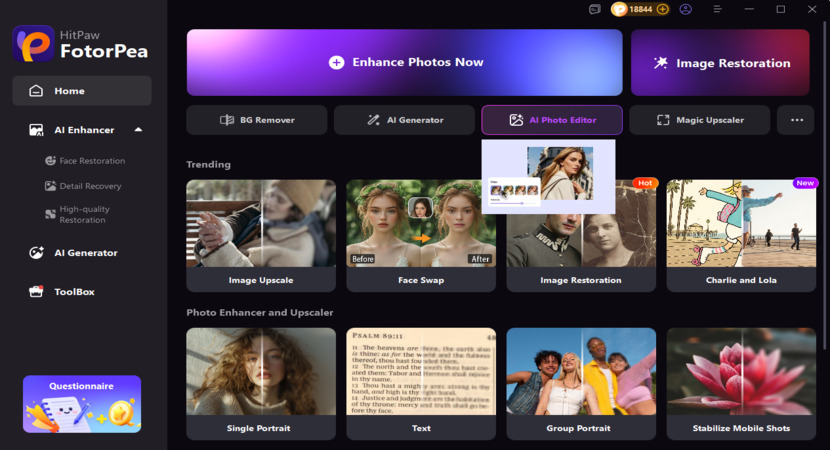Open the hamburger menu in title bar
This screenshot has height=450, width=830.
click(717, 9)
